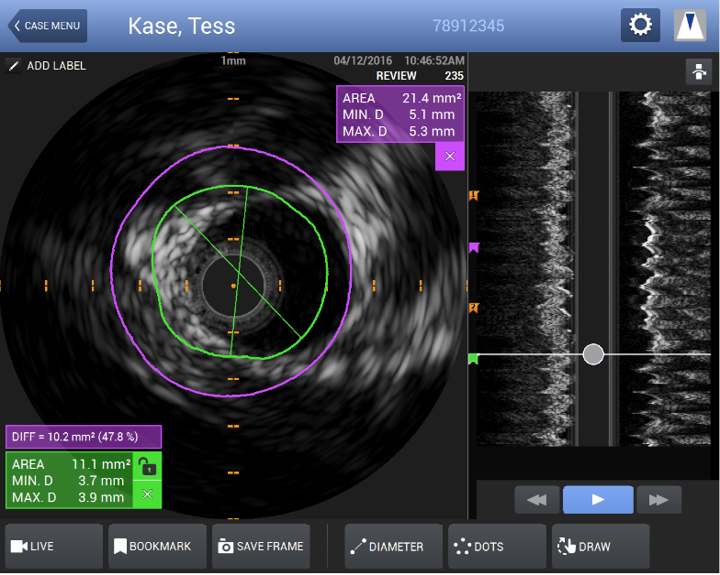The image size is (720, 575).
Task: Add a label via ADD LABEL text
Action: [56, 66]
